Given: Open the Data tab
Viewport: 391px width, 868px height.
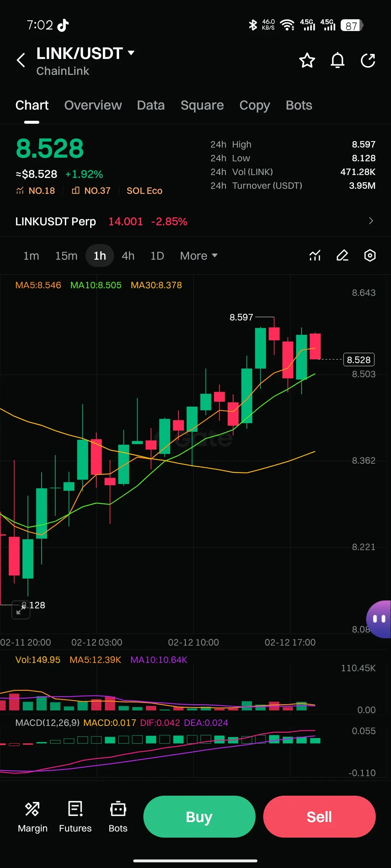Looking at the screenshot, I should point(151,105).
